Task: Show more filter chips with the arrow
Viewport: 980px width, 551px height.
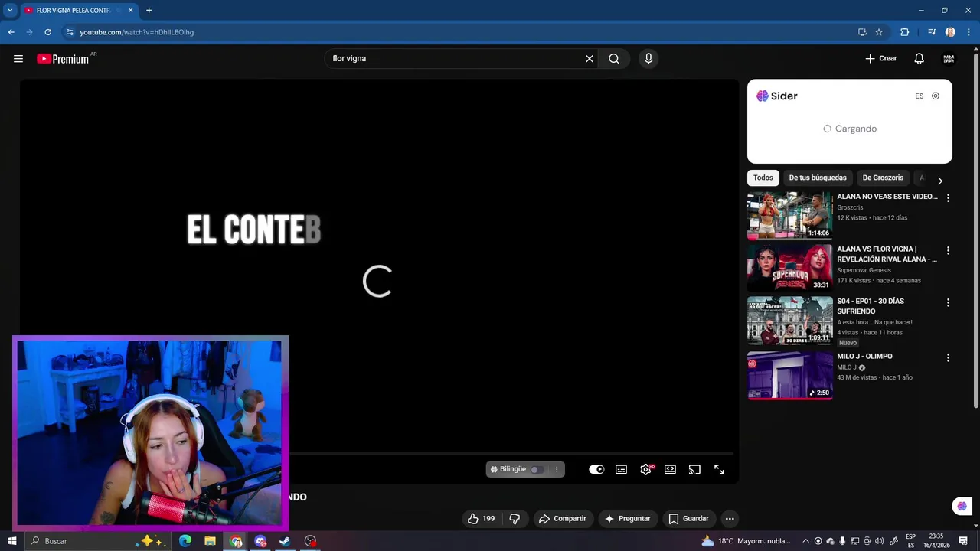Action: 940,181
